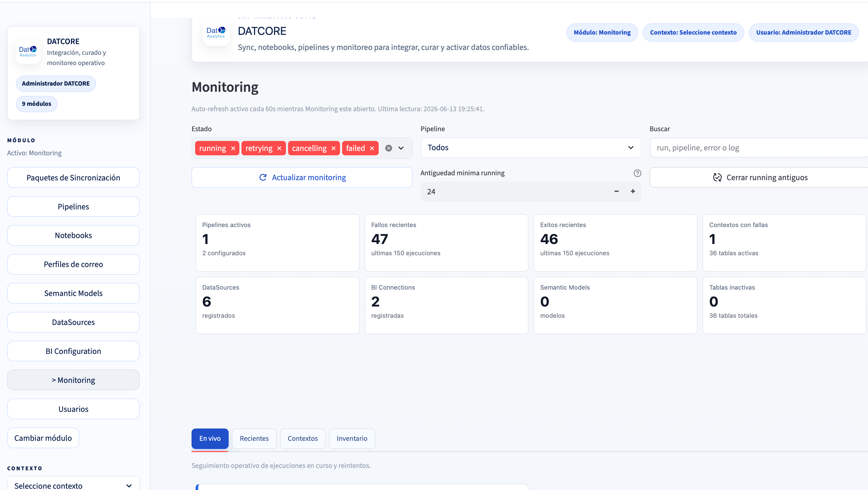
Task: Click the Módulo: Monitoring header pill
Action: point(602,32)
